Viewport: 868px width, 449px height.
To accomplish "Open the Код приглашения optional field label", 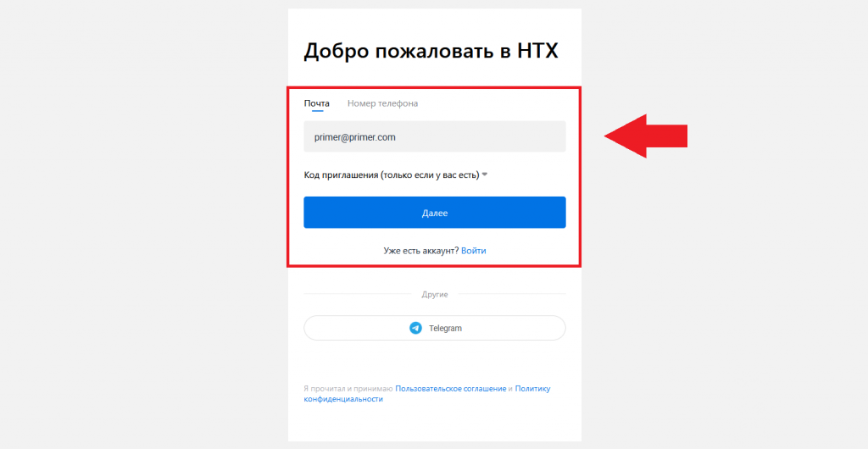I will click(392, 175).
